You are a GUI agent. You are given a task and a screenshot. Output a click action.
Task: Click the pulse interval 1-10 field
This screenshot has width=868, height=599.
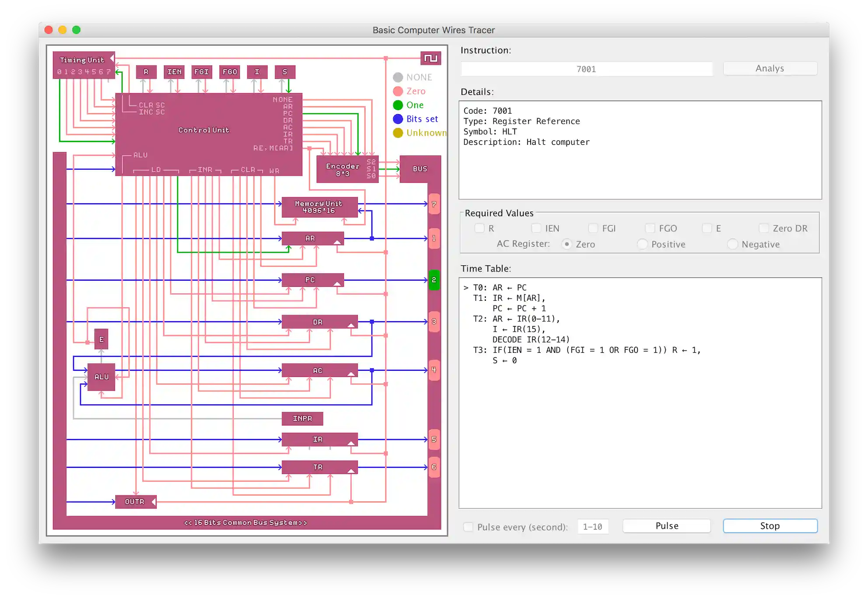coord(592,527)
